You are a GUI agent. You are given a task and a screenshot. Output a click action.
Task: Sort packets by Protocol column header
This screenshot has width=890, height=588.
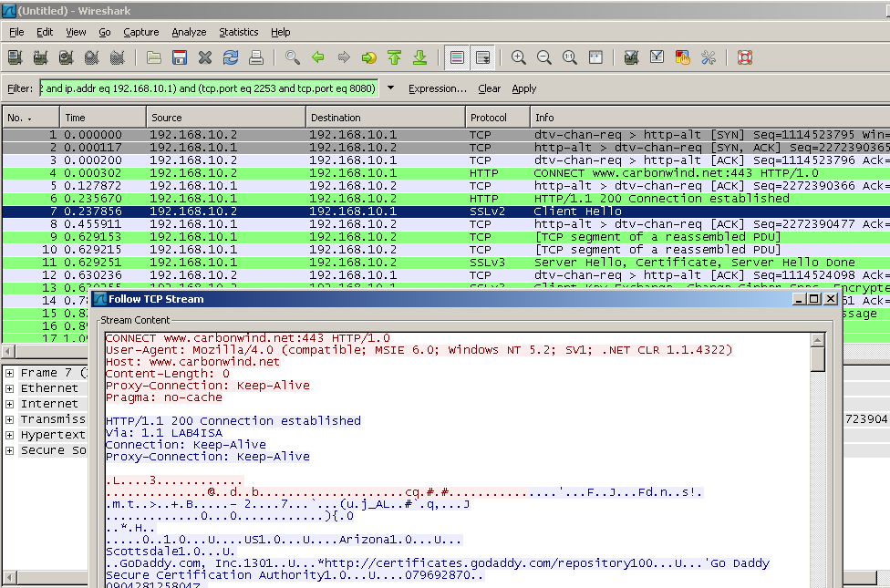[497, 118]
